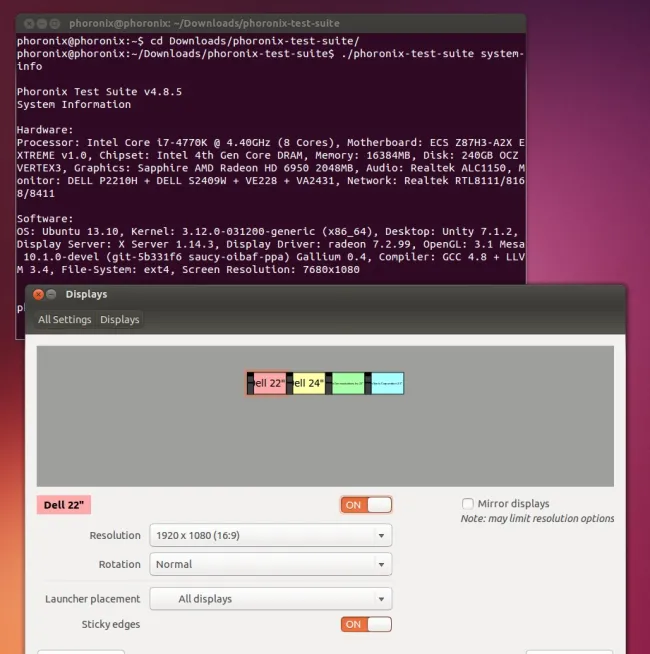The height and width of the screenshot is (654, 650).
Task: Open the Launcher placement dropdown
Action: tap(271, 599)
